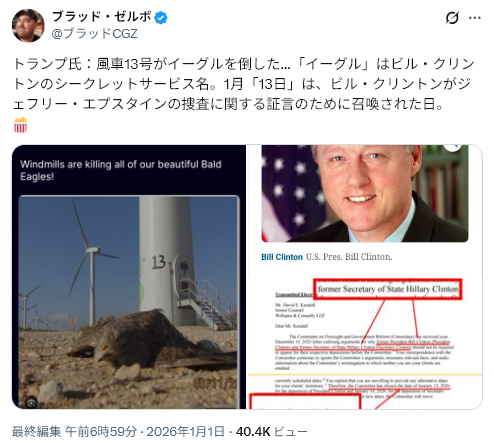This screenshot has width=494, height=443.
Task: Click the tweet body text
Action: [x=244, y=84]
